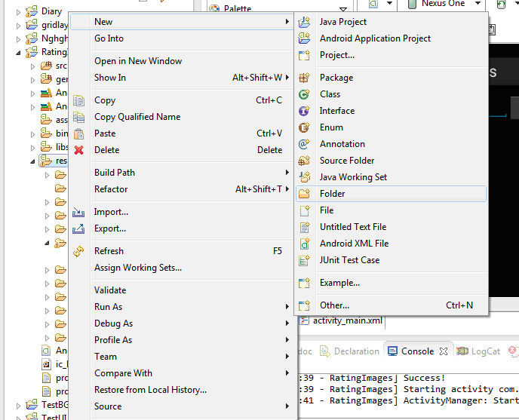Collapse the res folder node
Image resolution: width=519 pixels, height=420 pixels.
[32, 161]
